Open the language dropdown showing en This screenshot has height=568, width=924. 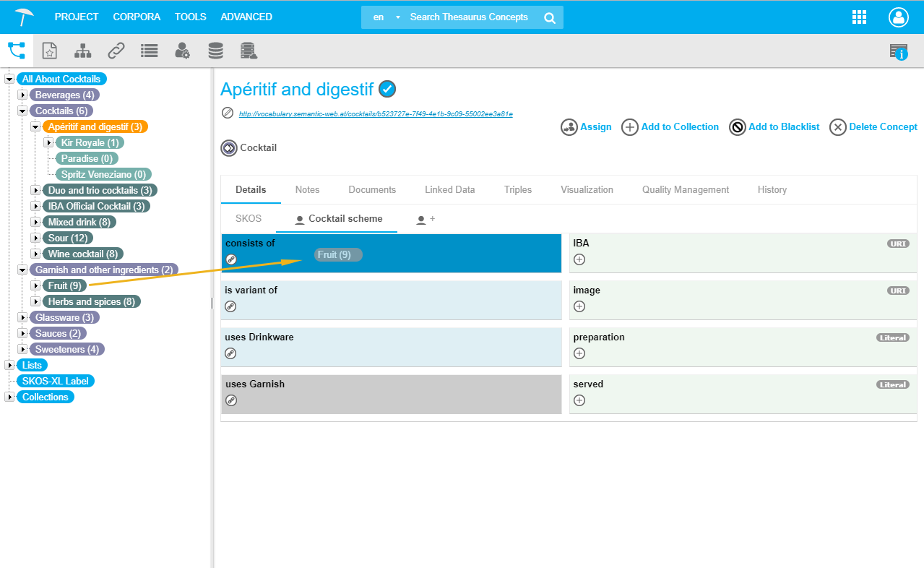384,17
